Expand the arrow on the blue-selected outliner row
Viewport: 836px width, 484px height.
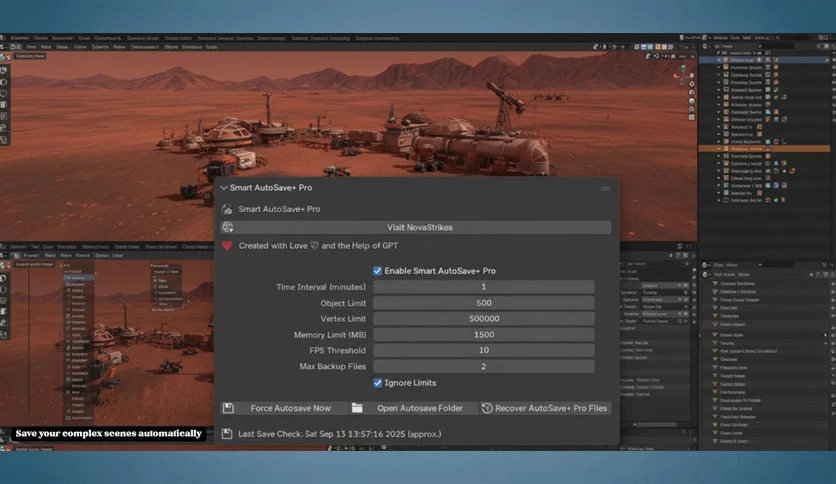[x=719, y=60]
